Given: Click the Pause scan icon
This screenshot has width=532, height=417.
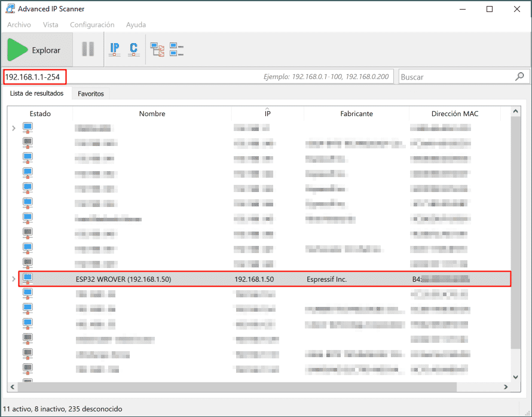Looking at the screenshot, I should pyautogui.click(x=88, y=49).
